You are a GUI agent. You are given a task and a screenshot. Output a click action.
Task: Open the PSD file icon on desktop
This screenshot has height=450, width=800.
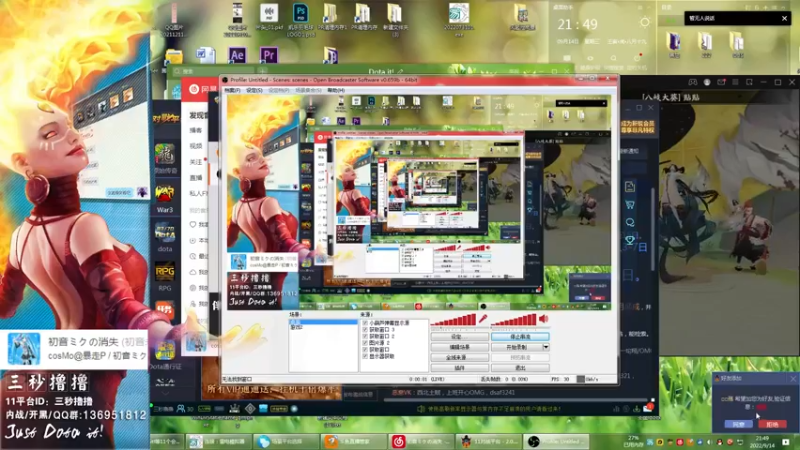[300, 14]
